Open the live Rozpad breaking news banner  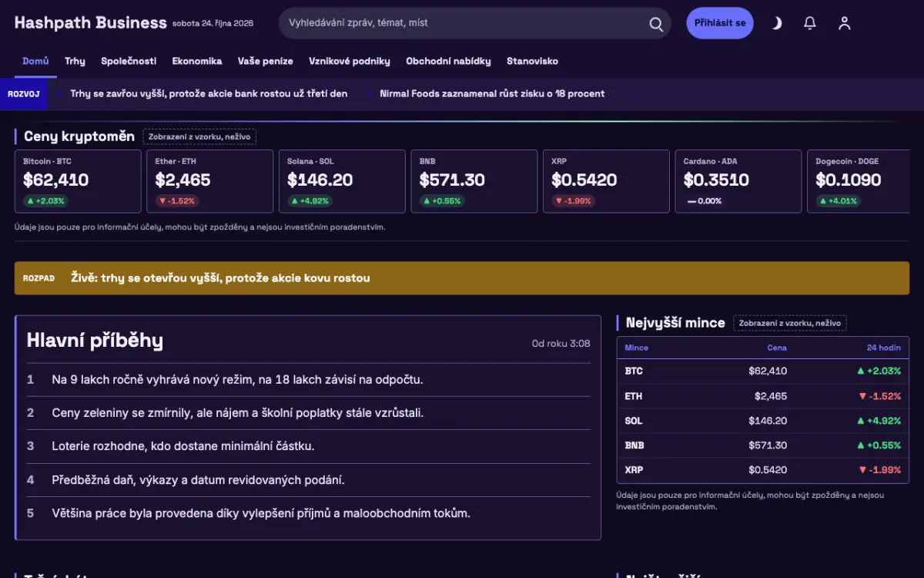point(462,278)
